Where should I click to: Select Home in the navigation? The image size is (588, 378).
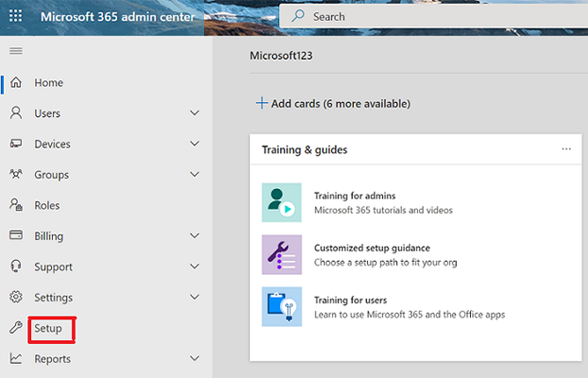(49, 82)
